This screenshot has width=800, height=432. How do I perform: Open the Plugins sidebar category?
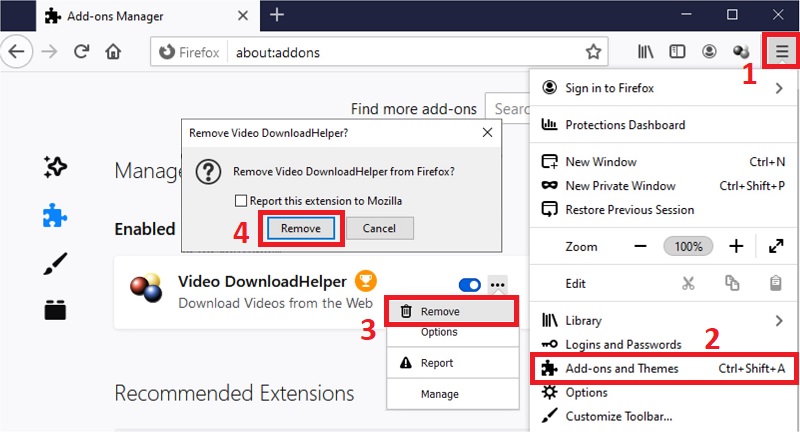(55, 310)
